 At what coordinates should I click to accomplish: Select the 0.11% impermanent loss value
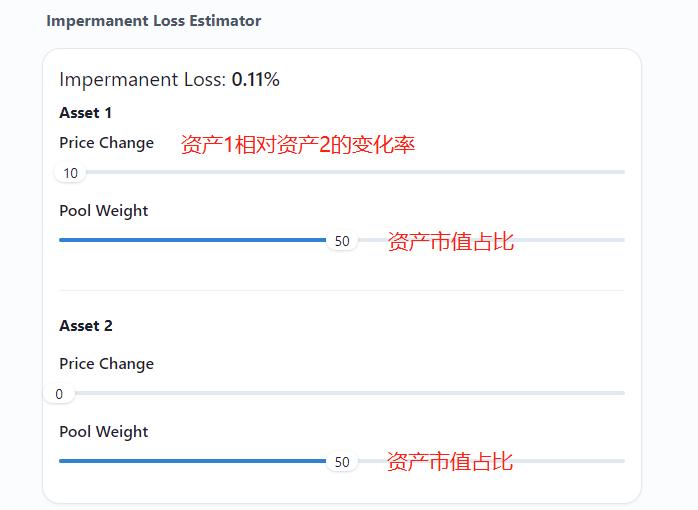[255, 80]
